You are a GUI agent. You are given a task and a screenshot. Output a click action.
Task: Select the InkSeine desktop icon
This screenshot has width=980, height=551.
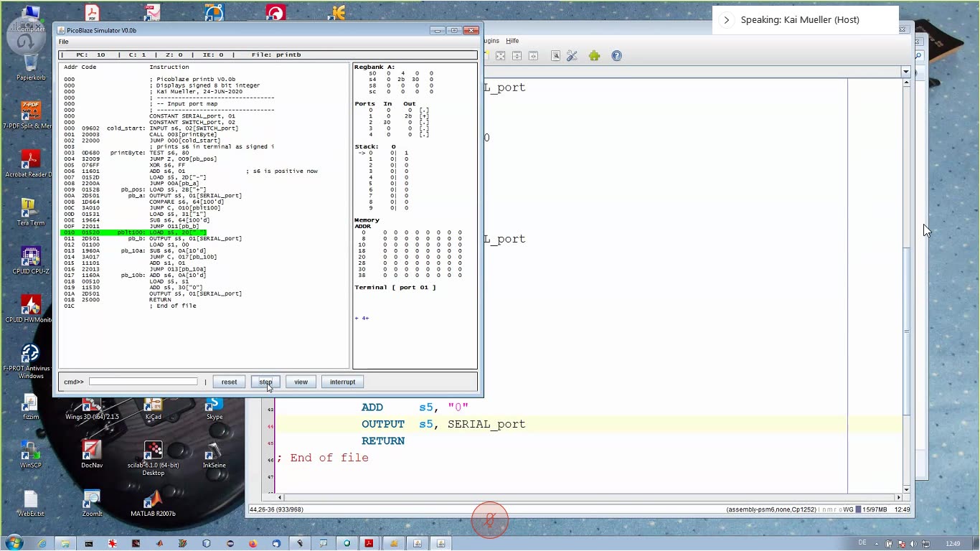pyautogui.click(x=214, y=454)
